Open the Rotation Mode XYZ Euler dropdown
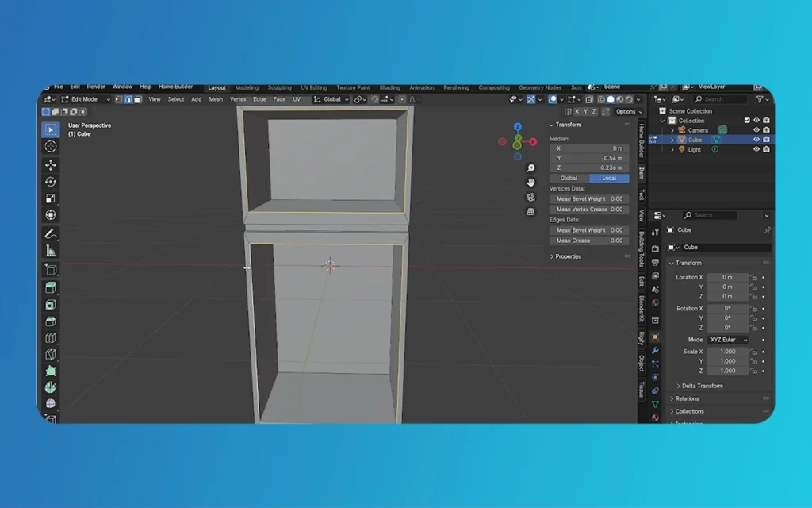 pyautogui.click(x=728, y=340)
